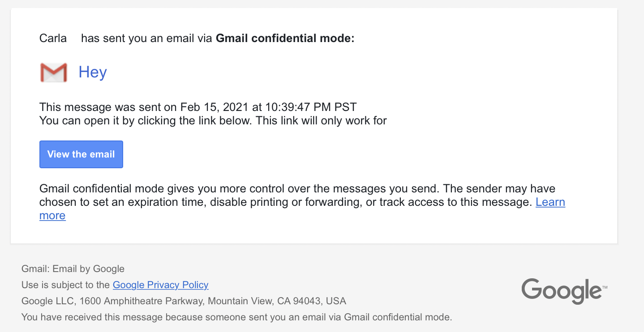
Task: Click the TM mark beside the Google logo
Action: 605,288
